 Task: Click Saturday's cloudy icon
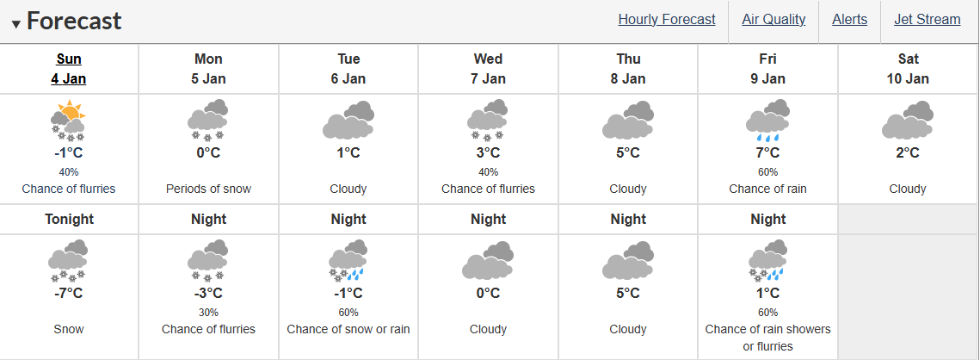[x=908, y=121]
